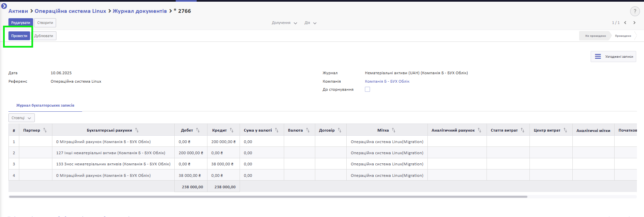
Task: Open Узгоджені записи button
Action: click(x=613, y=57)
